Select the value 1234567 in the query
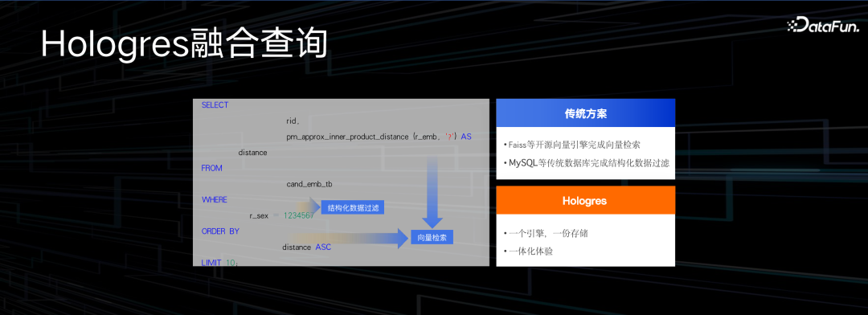The image size is (868, 315). [299, 215]
